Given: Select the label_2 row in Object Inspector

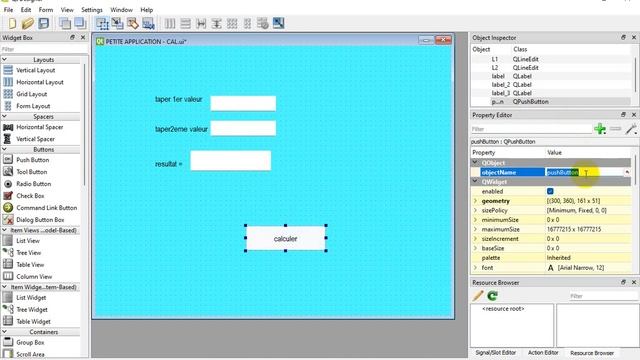Looking at the screenshot, I should click(x=551, y=84).
